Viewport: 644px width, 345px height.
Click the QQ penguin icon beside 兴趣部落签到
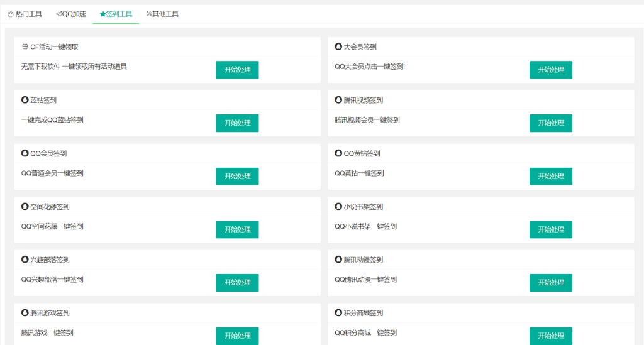(25, 260)
